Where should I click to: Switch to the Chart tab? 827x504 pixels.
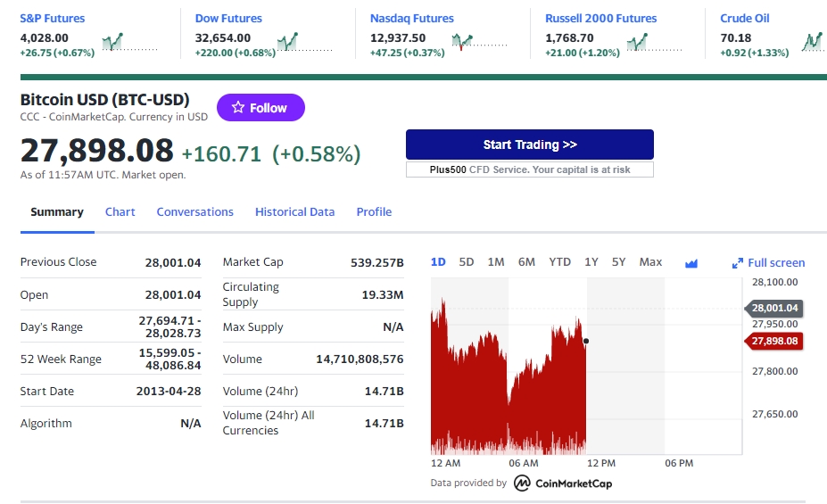point(120,212)
